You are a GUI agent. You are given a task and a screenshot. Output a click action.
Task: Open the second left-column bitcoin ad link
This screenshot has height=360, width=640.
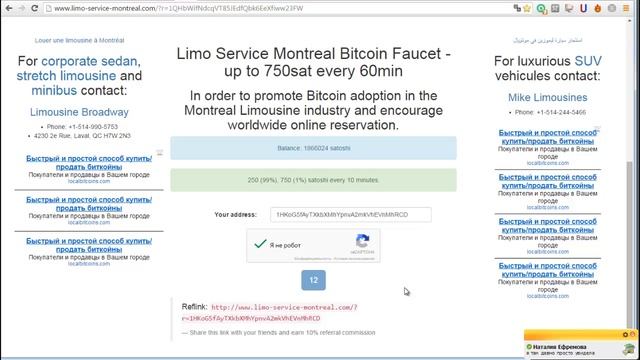(89, 204)
